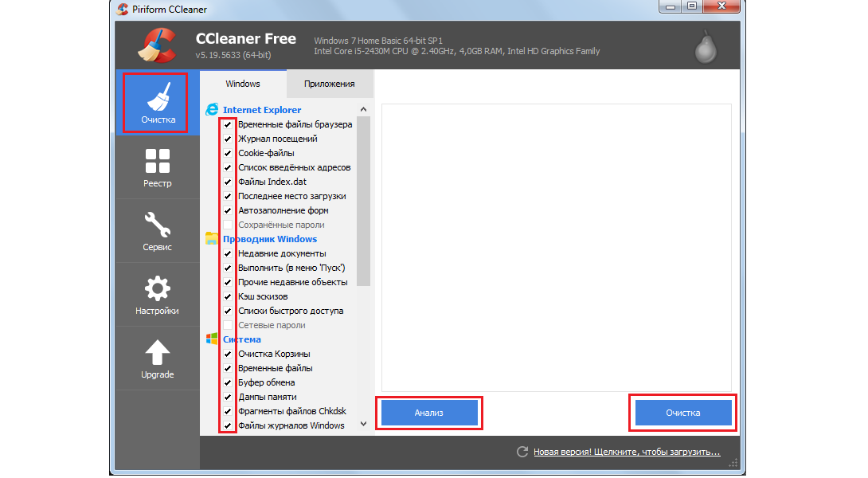Switch to the Windows tab
The width and height of the screenshot is (868, 478).
(242, 84)
